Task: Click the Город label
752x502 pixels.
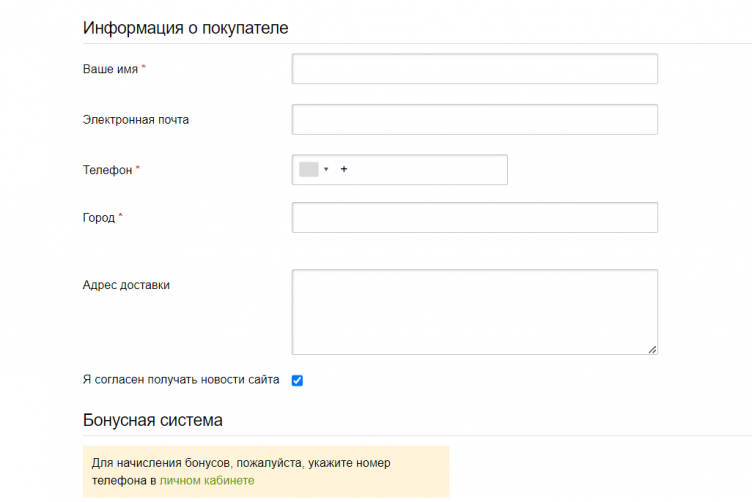Action: click(99, 218)
